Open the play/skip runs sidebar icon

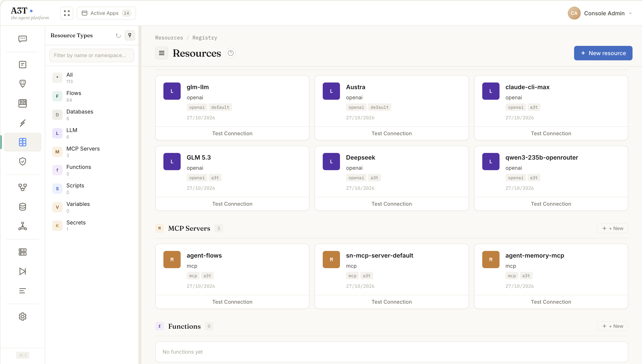(22, 271)
